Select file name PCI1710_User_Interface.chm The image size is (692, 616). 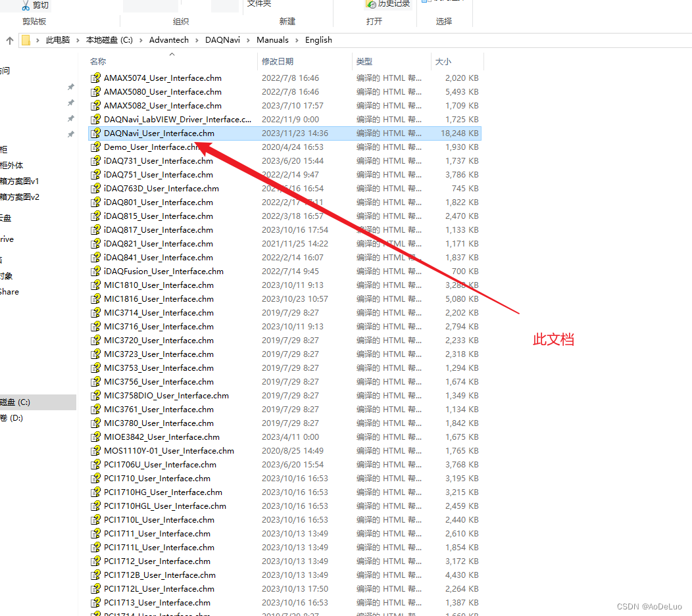[157, 479]
